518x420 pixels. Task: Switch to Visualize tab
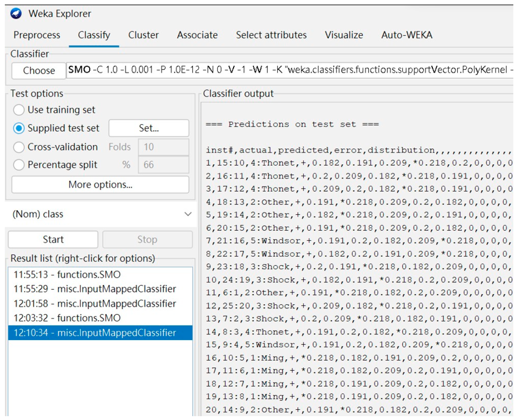344,35
